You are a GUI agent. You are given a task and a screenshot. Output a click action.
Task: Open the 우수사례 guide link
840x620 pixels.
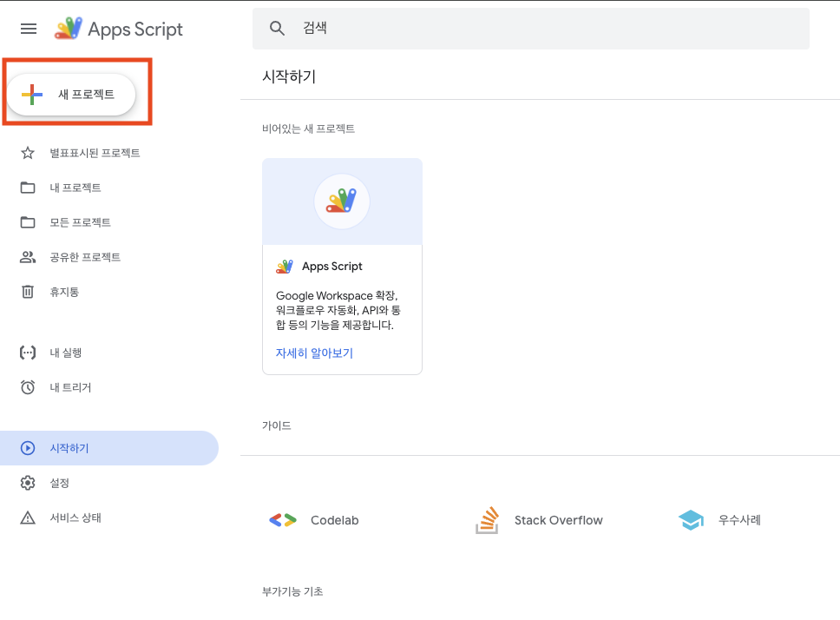tap(740, 520)
